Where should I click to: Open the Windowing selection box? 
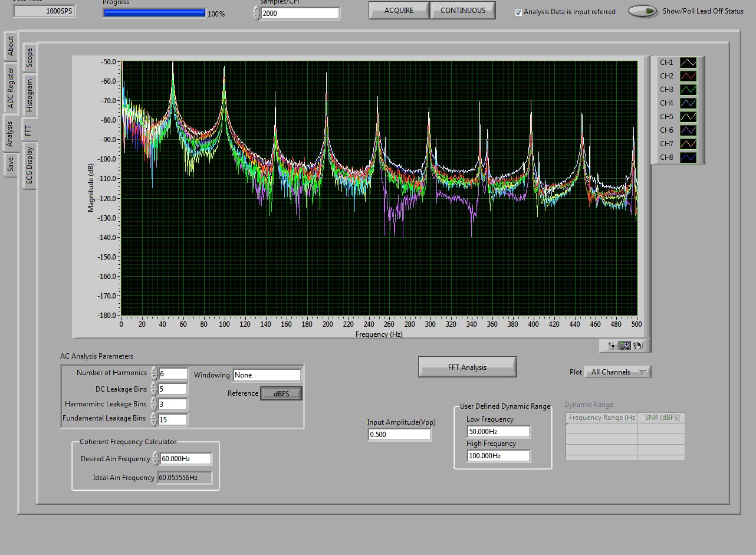click(267, 375)
